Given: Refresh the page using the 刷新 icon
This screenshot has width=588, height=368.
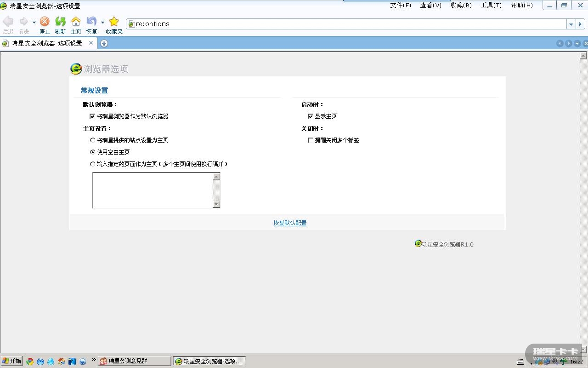Looking at the screenshot, I should [60, 22].
